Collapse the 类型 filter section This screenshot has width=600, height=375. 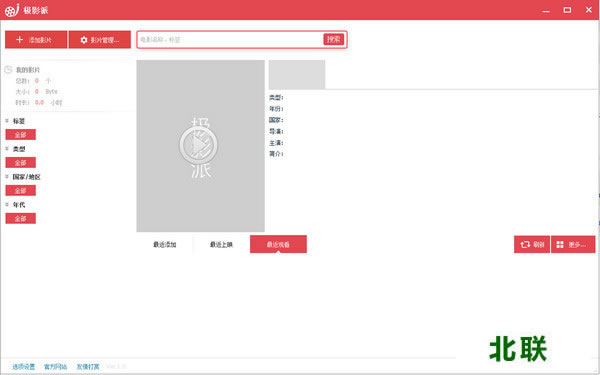coord(7,149)
